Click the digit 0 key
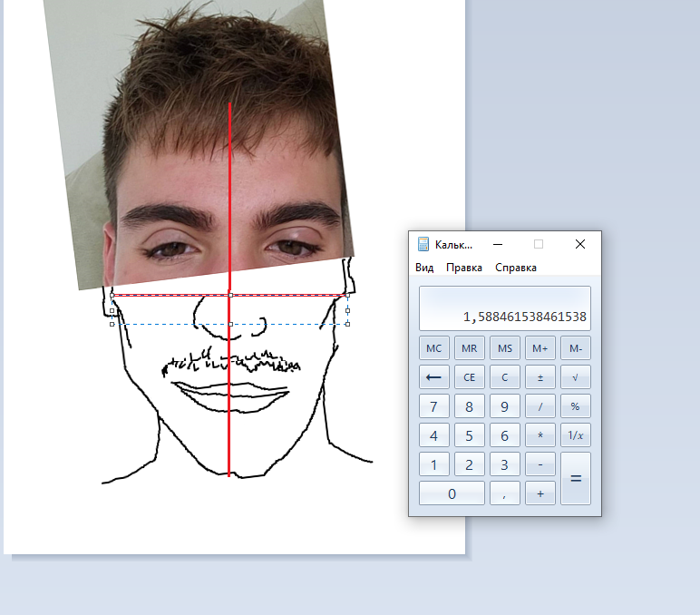The height and width of the screenshot is (615, 700). (x=452, y=493)
